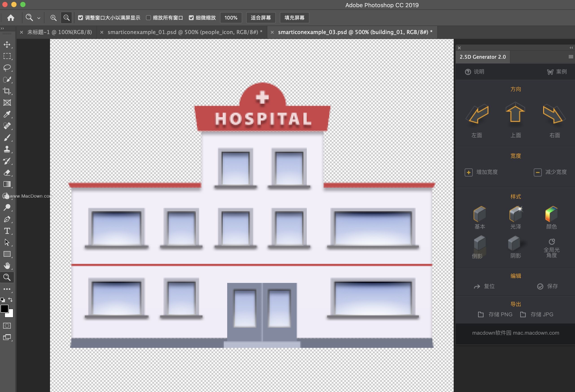Apply the color (颜色) style cube
The image size is (575, 392).
click(x=551, y=214)
